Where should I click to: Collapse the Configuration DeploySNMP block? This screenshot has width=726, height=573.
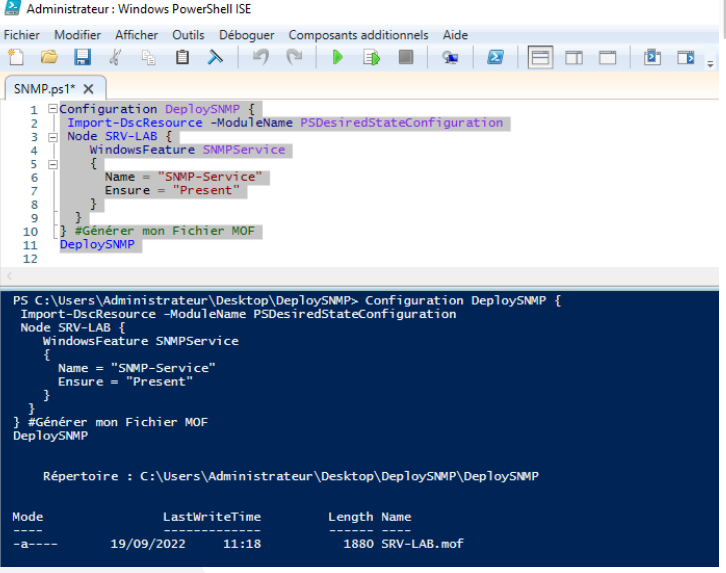52,109
